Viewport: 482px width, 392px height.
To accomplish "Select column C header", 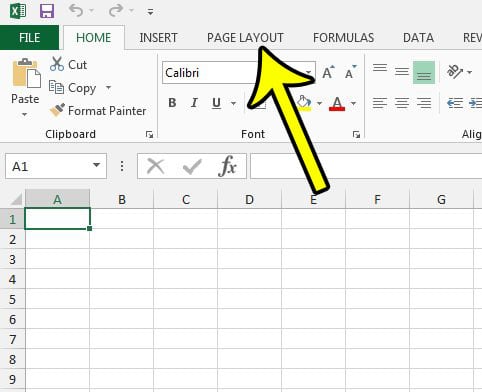I will coord(186,200).
